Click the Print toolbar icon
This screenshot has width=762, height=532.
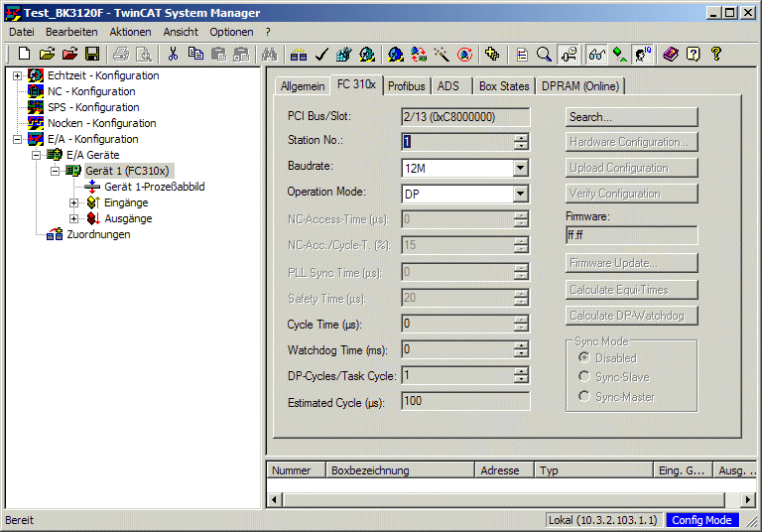click(121, 54)
